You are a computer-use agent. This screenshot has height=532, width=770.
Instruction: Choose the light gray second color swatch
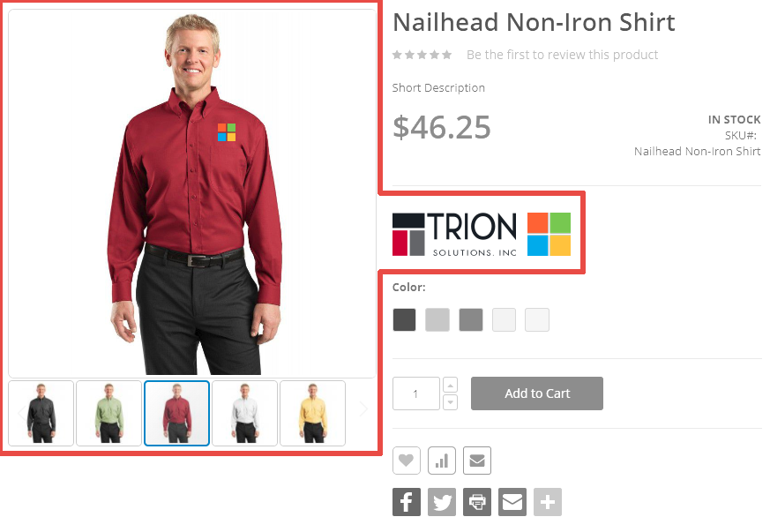(437, 319)
